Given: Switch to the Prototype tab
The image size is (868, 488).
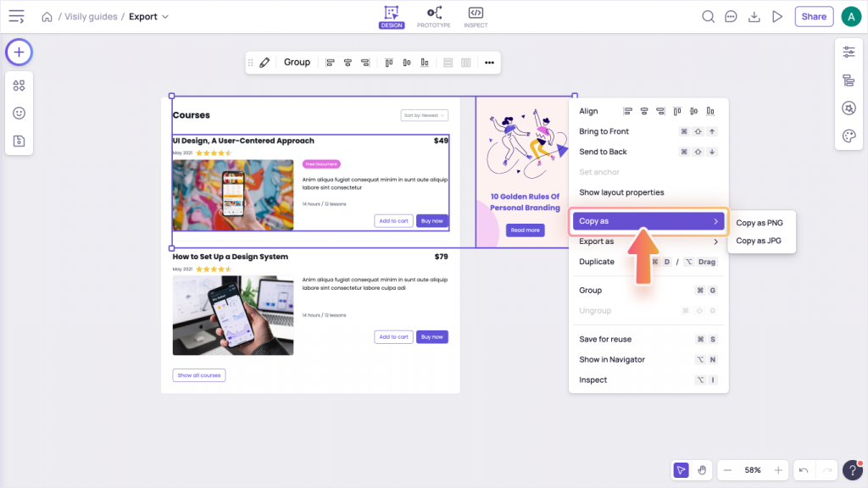Looking at the screenshot, I should [x=434, y=17].
